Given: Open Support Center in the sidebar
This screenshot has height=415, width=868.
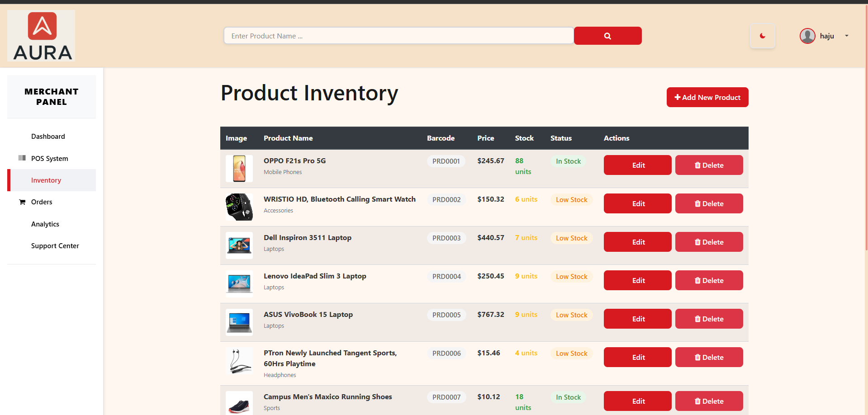Looking at the screenshot, I should [x=55, y=246].
